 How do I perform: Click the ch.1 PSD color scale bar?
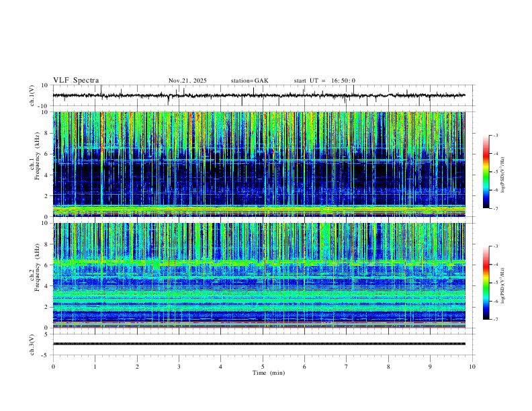coord(486,172)
